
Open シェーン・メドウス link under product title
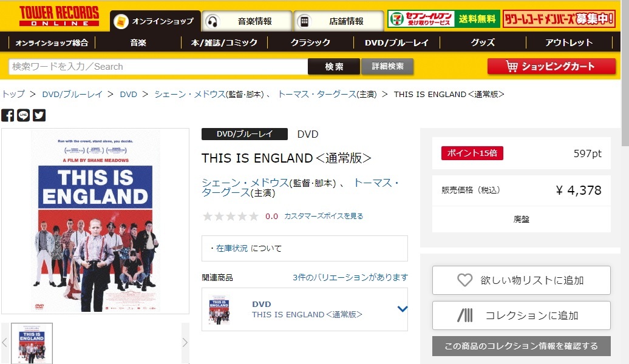pos(245,183)
